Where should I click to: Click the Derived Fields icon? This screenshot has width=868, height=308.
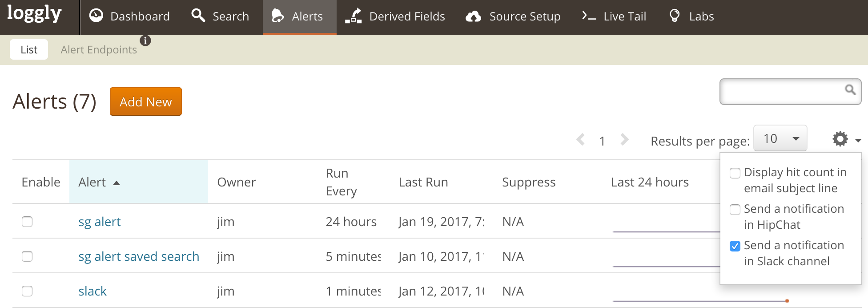(x=354, y=16)
